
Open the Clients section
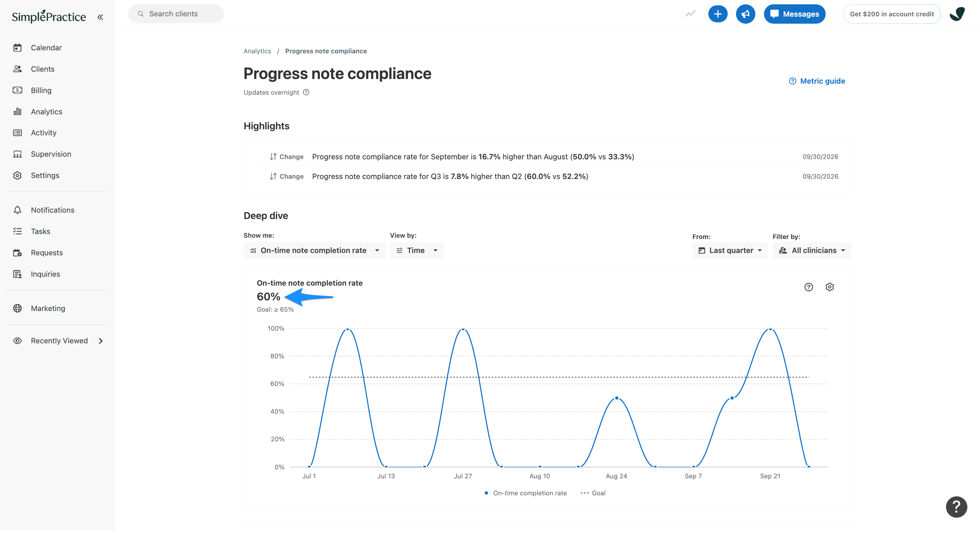(42, 69)
